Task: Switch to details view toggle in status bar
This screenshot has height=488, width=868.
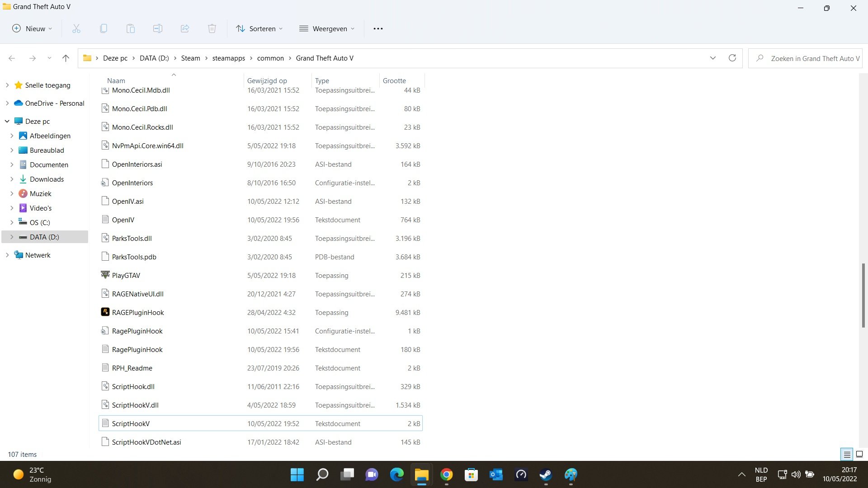Action: 847,454
